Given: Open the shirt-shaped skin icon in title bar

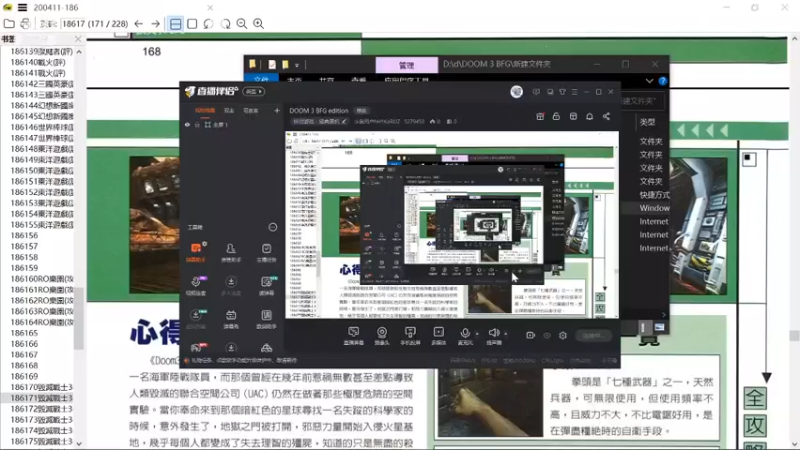Looking at the screenshot, I should (562, 92).
